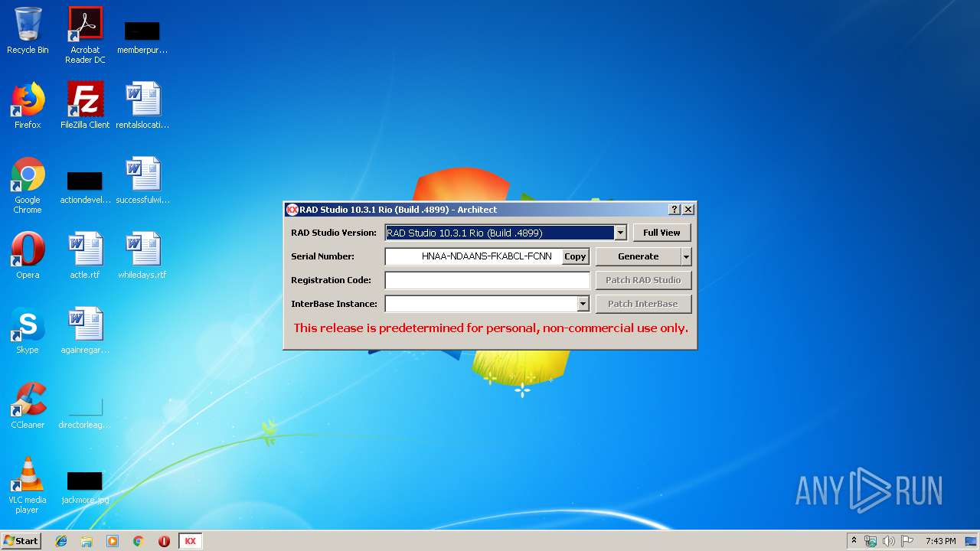Click the red personal use notice text

tap(491, 328)
